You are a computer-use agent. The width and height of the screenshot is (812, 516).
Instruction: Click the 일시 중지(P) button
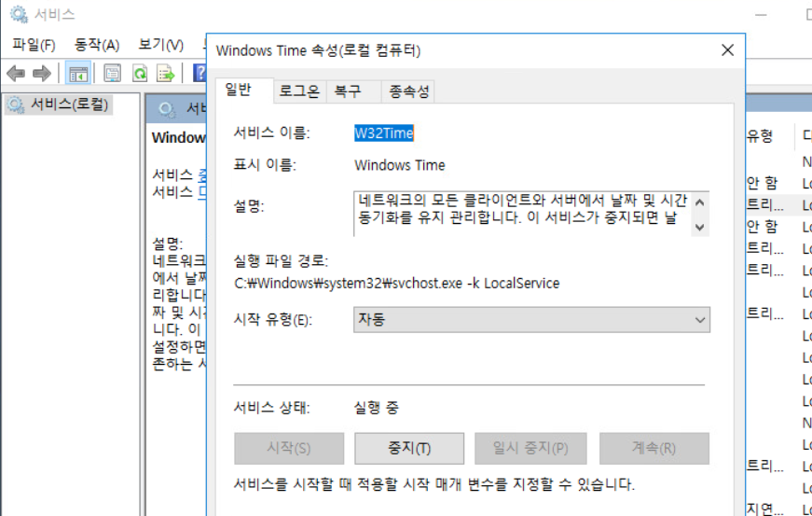[530, 448]
